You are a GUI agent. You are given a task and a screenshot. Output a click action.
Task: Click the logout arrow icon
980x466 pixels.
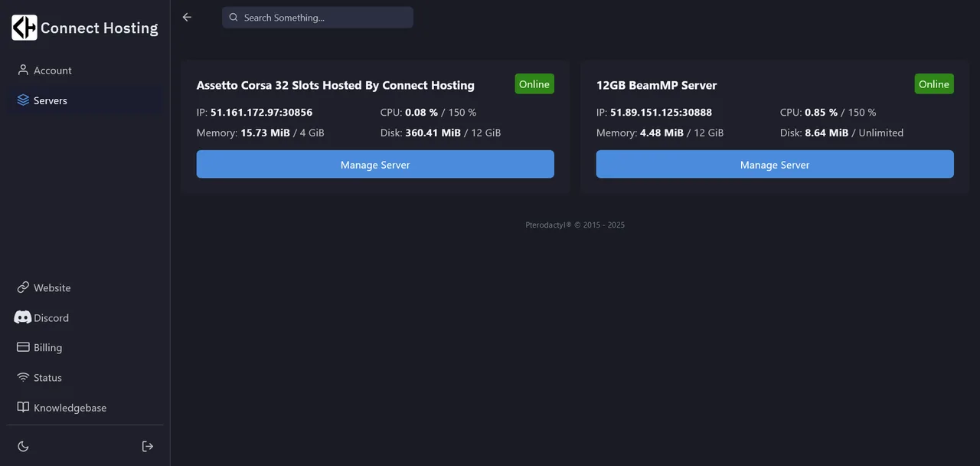[x=147, y=445]
